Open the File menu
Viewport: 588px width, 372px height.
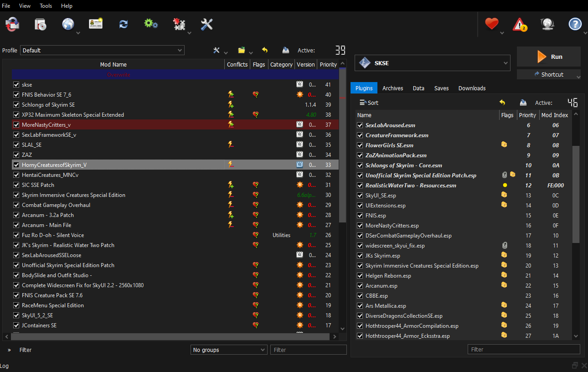coord(6,6)
